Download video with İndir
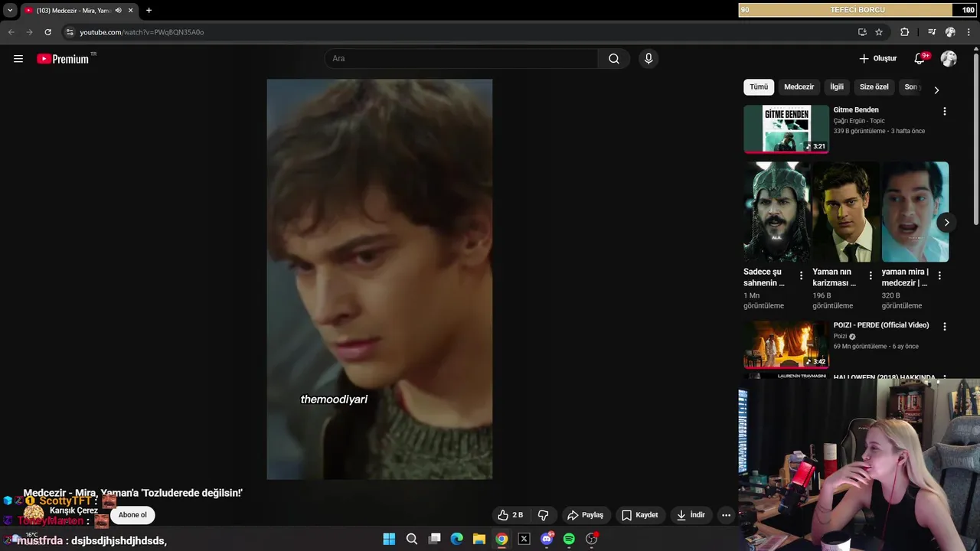The height and width of the screenshot is (551, 980). 691,515
